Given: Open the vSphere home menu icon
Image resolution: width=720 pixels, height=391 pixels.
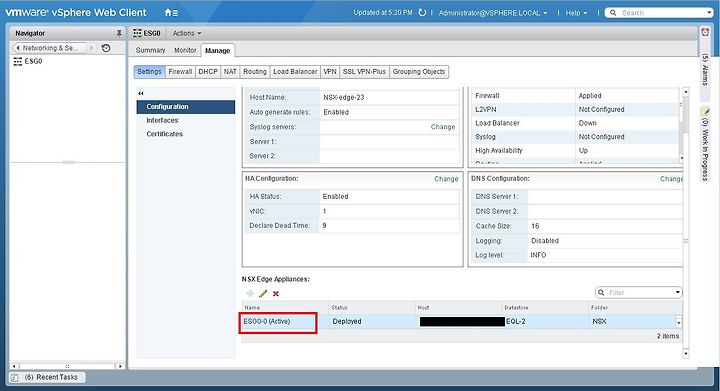Looking at the screenshot, I should pyautogui.click(x=171, y=13).
